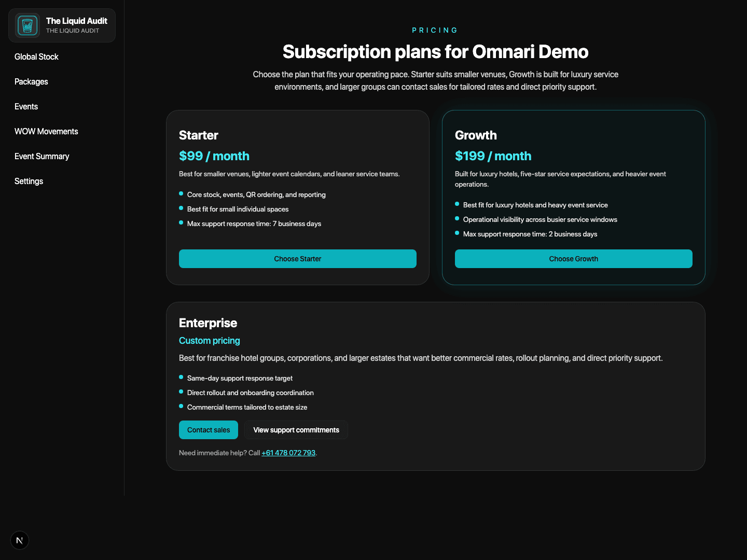
Task: Select the Starter plan heading
Action: pyautogui.click(x=198, y=135)
